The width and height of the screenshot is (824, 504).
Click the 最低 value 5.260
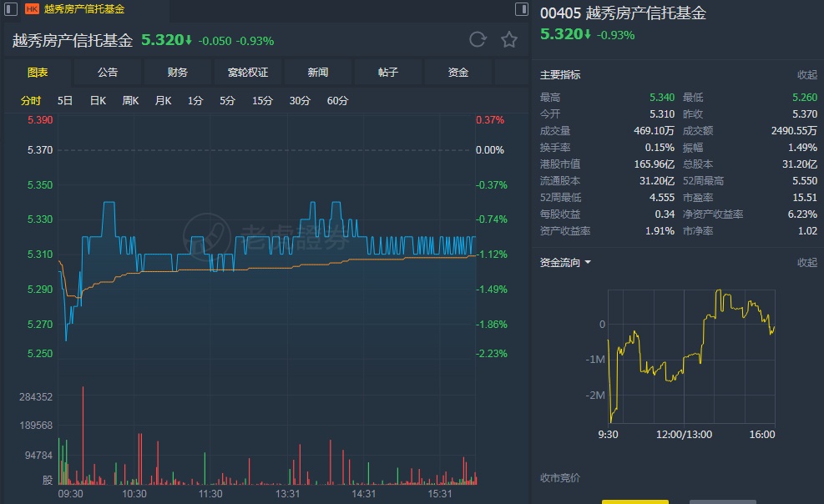point(805,97)
